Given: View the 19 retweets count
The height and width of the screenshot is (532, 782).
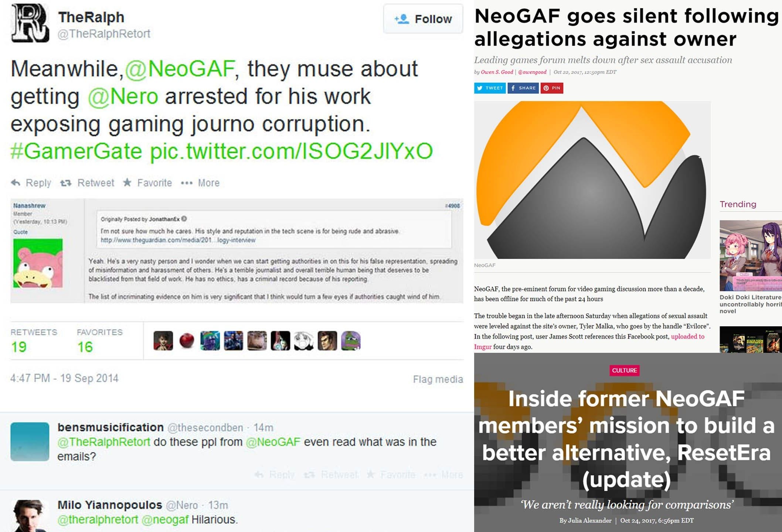Looking at the screenshot, I should point(18,347).
